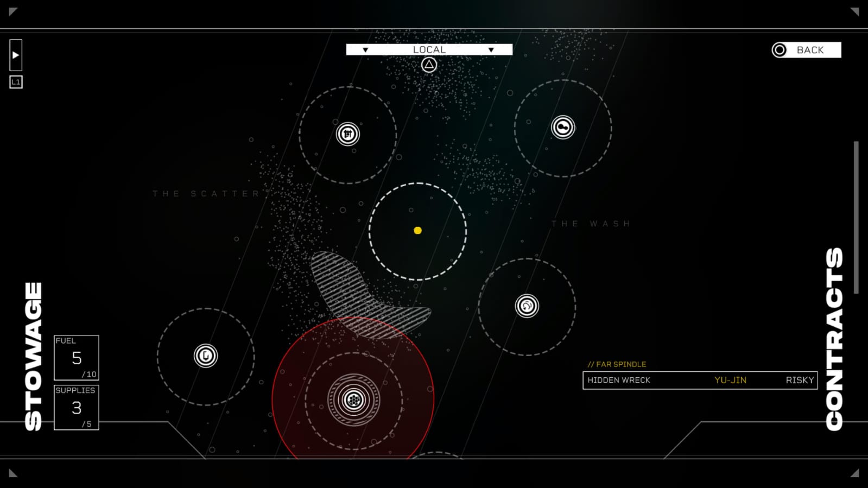The image size is (868, 488).
Task: Click the circle icon beside BACK
Action: tap(780, 50)
